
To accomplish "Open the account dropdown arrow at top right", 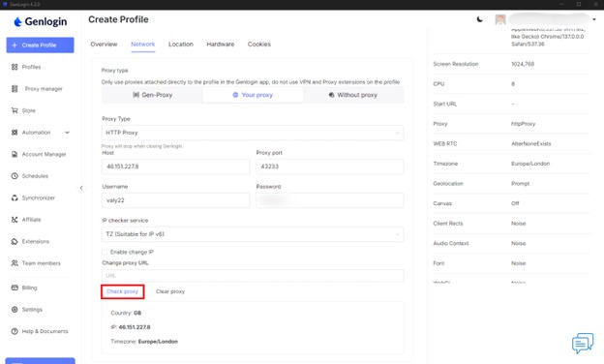I will [x=594, y=19].
